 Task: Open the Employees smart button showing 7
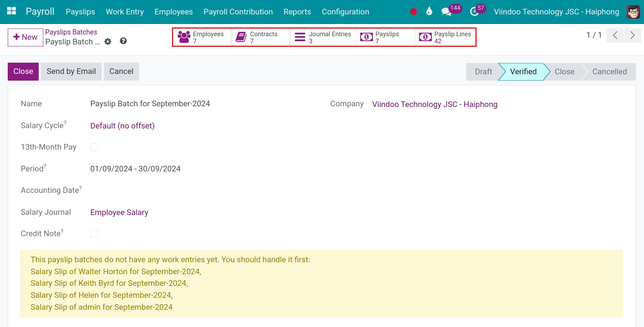click(202, 37)
